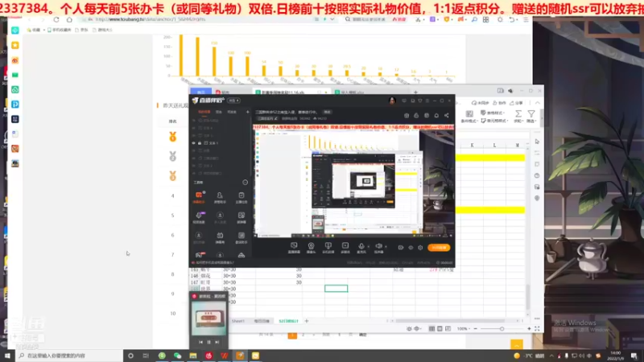Click the star favorites icon in browser sidebar
Screen dimensions: 644x362
point(15,45)
